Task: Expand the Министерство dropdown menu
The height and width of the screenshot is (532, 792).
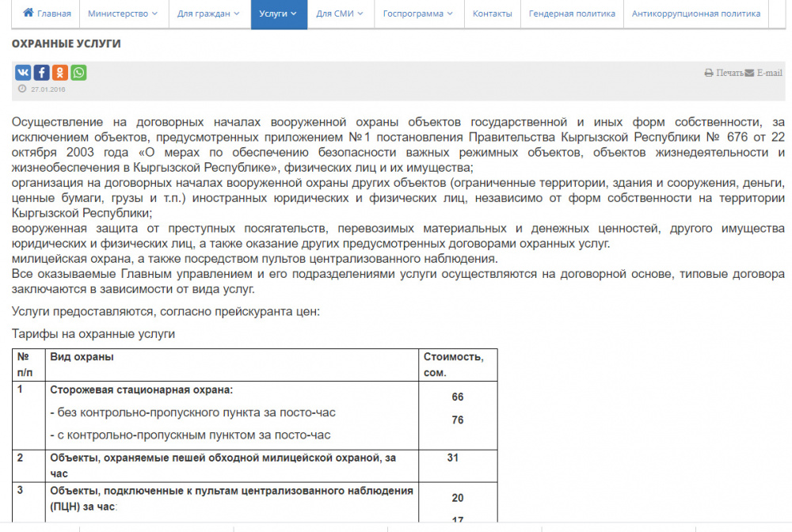Action: point(123,14)
